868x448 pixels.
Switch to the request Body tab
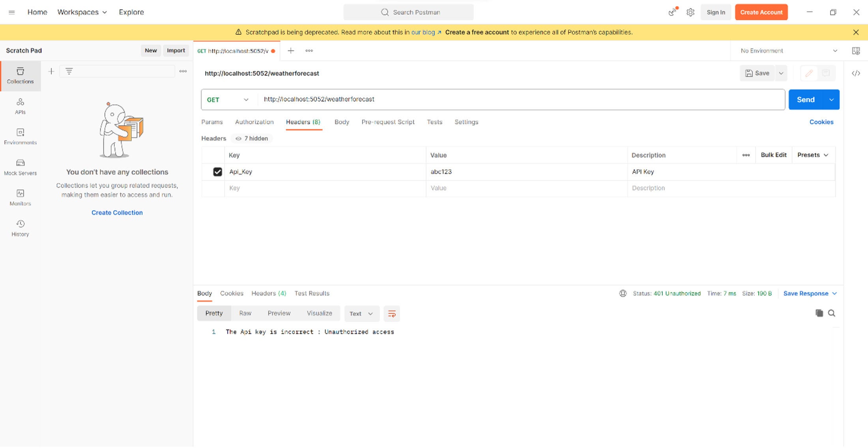click(x=342, y=122)
